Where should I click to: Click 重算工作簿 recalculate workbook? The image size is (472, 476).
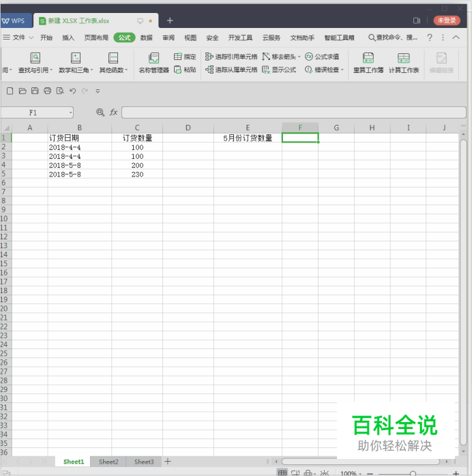tap(368, 63)
